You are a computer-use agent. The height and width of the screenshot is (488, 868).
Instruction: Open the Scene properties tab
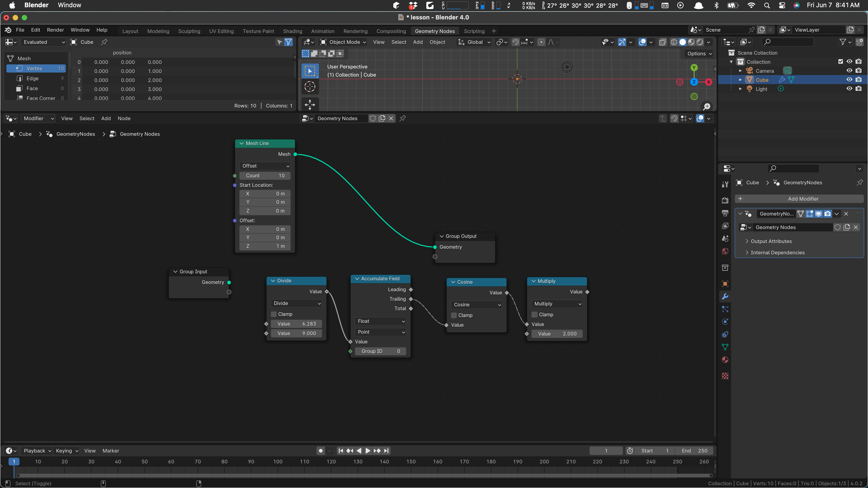[725, 238]
